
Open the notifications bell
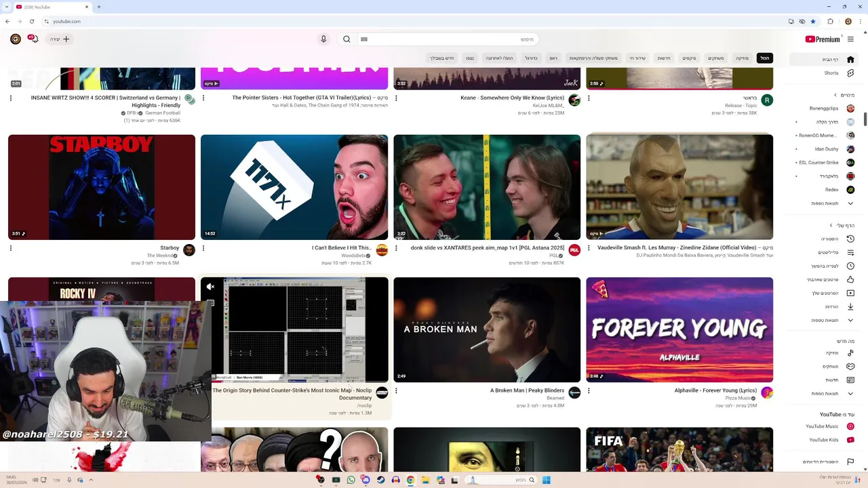(x=33, y=39)
